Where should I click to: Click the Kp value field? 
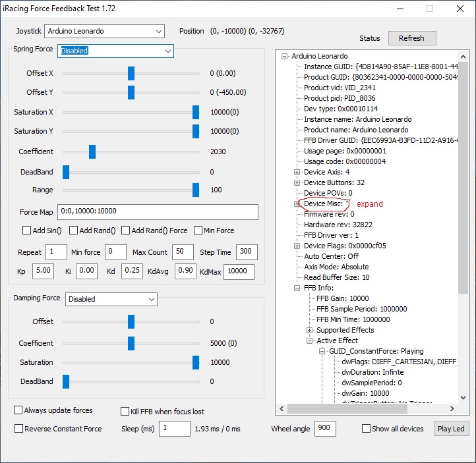coord(43,271)
